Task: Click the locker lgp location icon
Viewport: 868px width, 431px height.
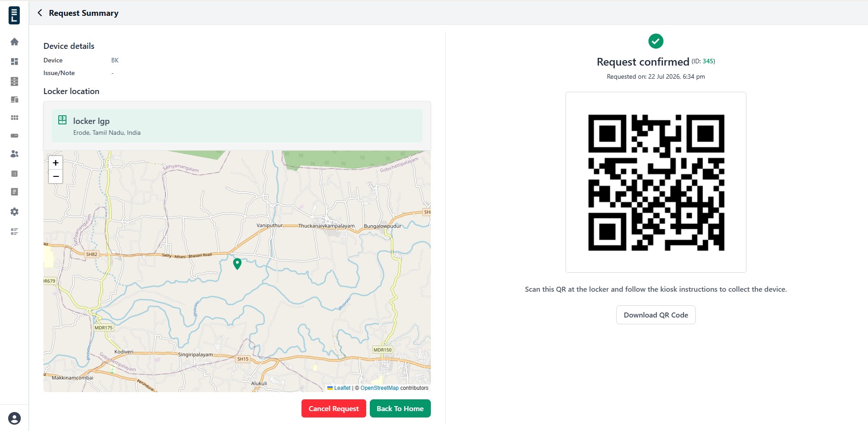Action: [62, 120]
